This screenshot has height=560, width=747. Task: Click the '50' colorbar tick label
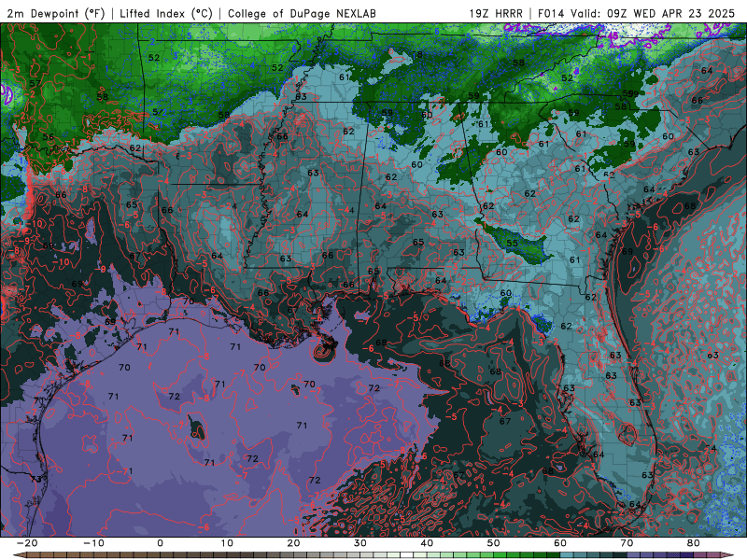click(494, 543)
